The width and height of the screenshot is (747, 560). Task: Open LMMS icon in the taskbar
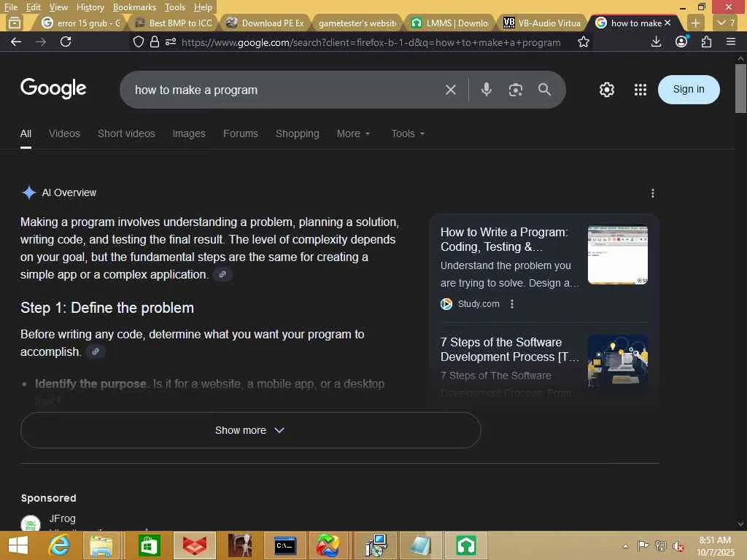[x=465, y=545]
